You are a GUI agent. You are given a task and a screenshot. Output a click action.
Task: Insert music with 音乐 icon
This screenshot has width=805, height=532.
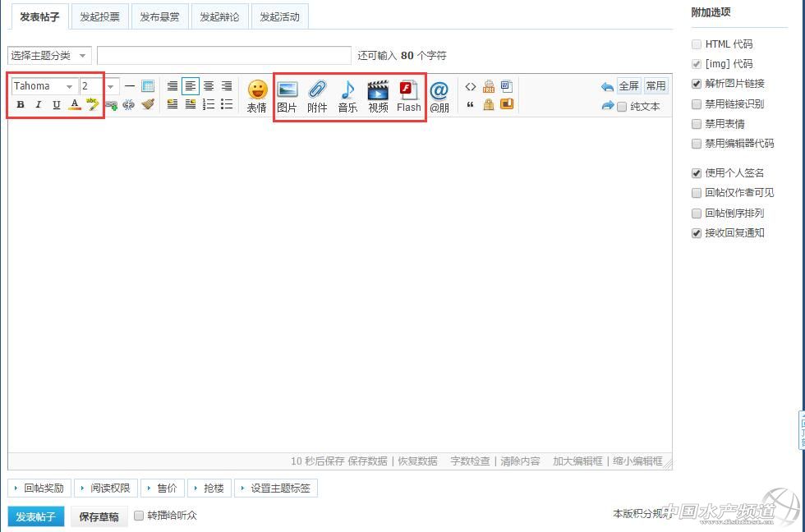tap(347, 96)
